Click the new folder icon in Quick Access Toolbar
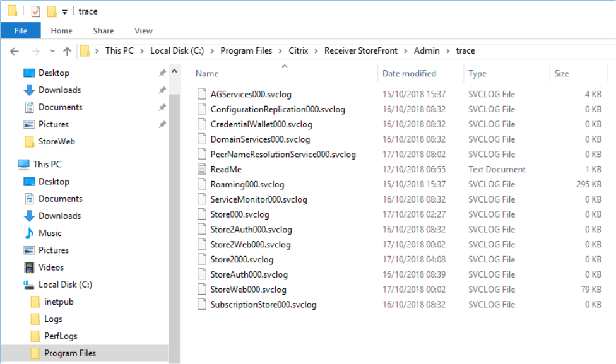 51,11
